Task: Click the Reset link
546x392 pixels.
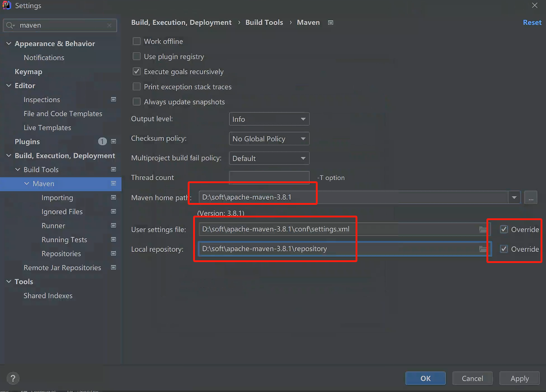Action: click(x=532, y=23)
